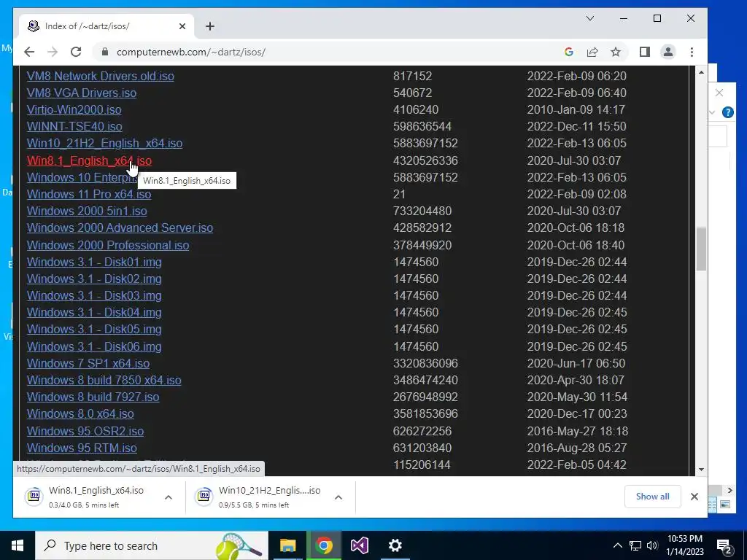Image resolution: width=747 pixels, height=560 pixels.
Task: Expand options for the Win8.1_English_x64.iso download
Action: coord(169,497)
